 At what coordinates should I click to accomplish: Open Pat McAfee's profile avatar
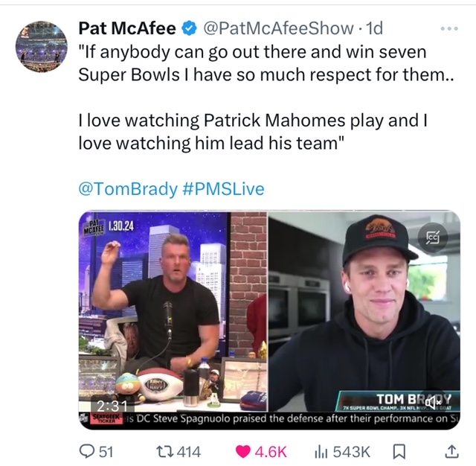42,46
